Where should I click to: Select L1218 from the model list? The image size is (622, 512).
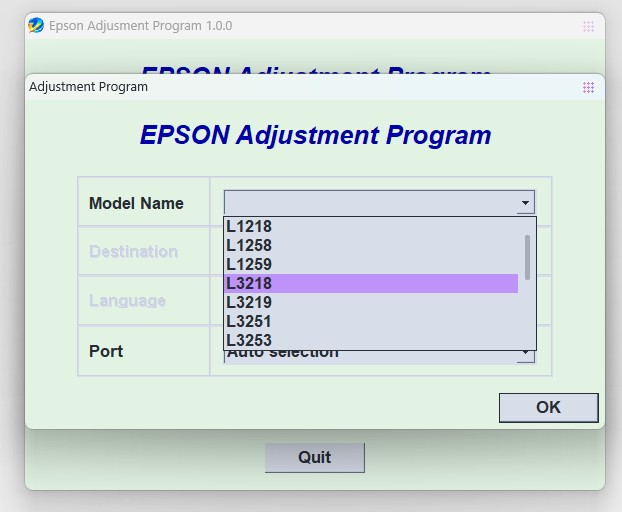click(371, 226)
